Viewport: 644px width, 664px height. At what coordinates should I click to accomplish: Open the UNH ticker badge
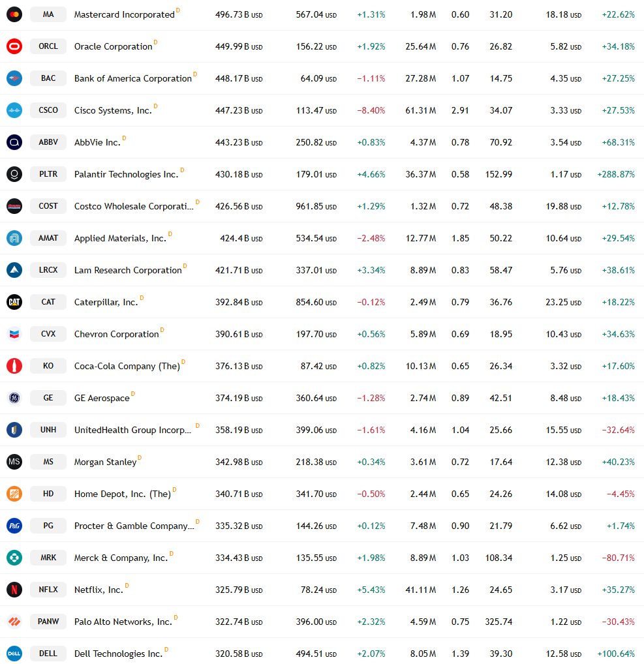tap(48, 430)
